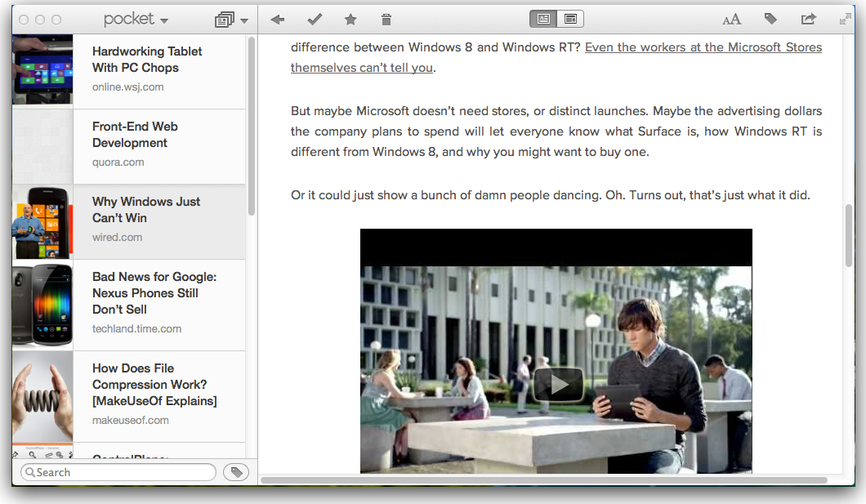The image size is (866, 504).
Task: Click the spring-in-hands thumbnail
Action: pyautogui.click(x=42, y=396)
